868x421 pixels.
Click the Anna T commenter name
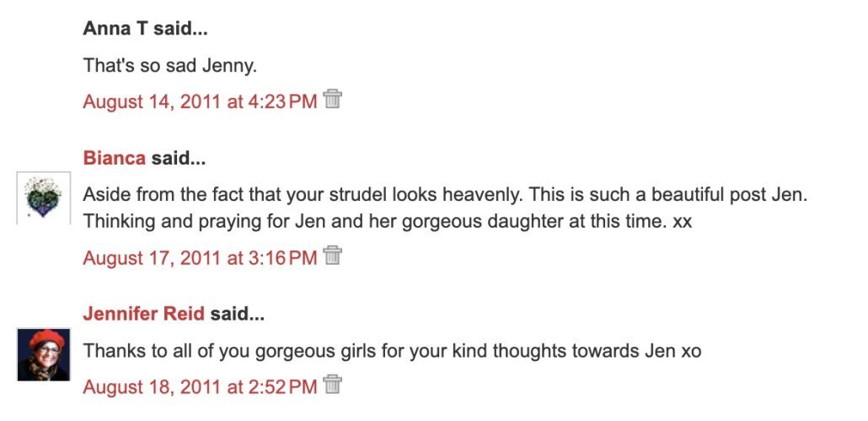(115, 29)
